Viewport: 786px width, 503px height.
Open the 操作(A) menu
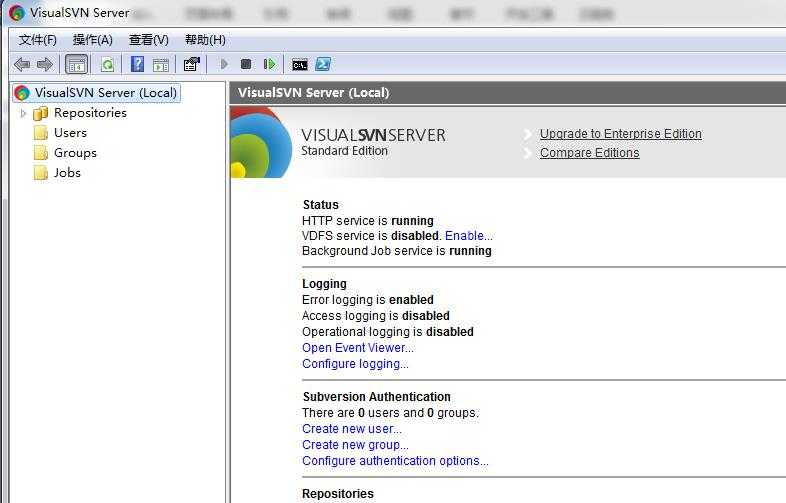[x=93, y=40]
